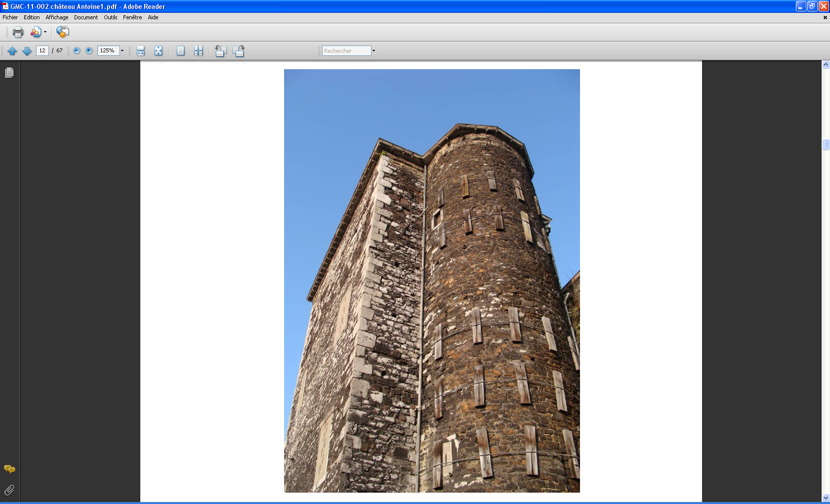This screenshot has width=830, height=504.
Task: Open the Fichier menu
Action: pyautogui.click(x=10, y=17)
